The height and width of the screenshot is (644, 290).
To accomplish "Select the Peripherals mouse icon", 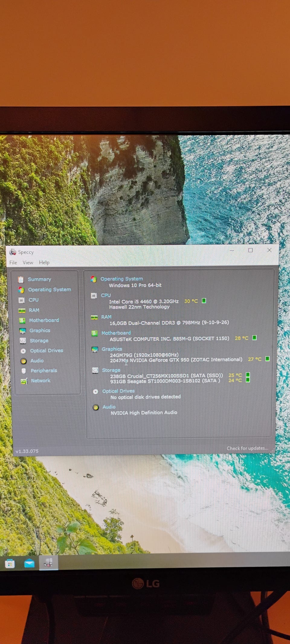I will (x=24, y=371).
